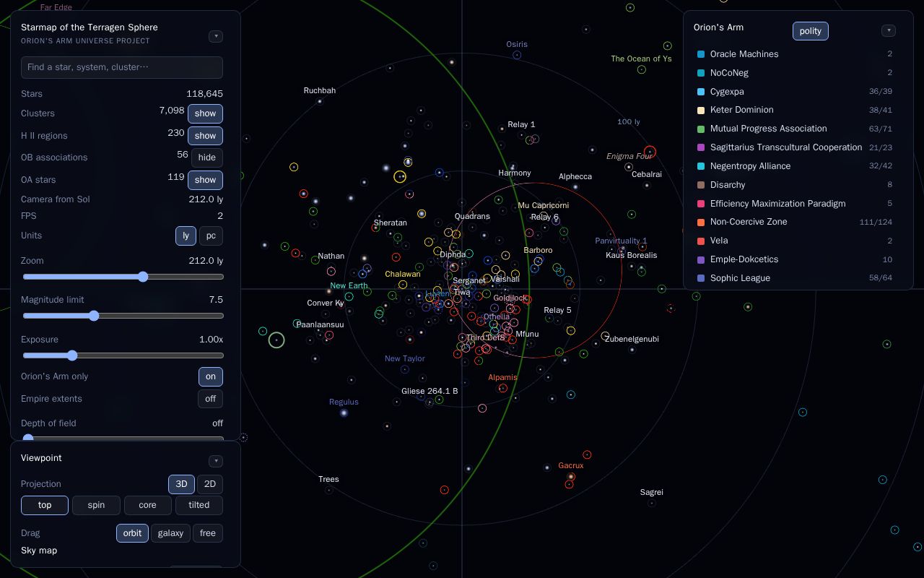Select Sophic League legend entry

795,278
